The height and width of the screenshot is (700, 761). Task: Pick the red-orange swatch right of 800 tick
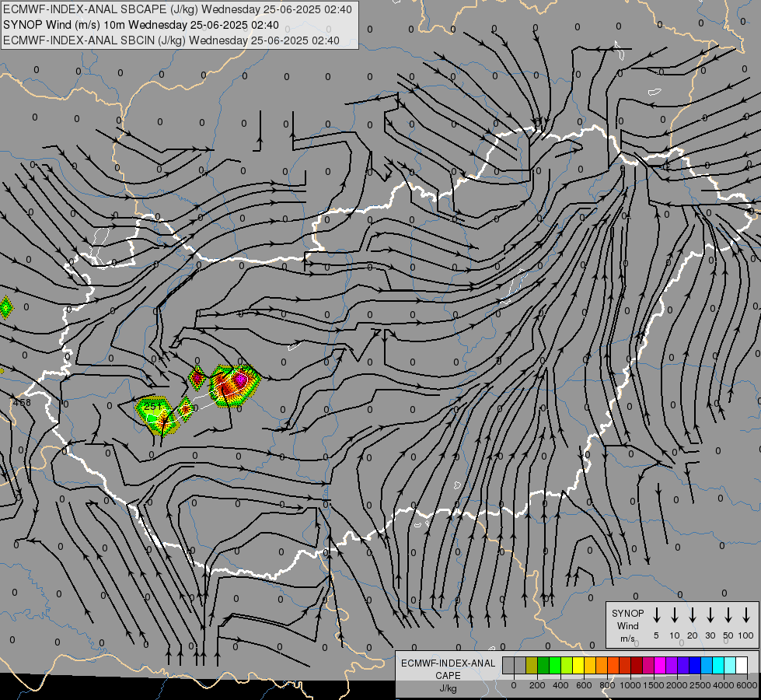click(x=613, y=665)
